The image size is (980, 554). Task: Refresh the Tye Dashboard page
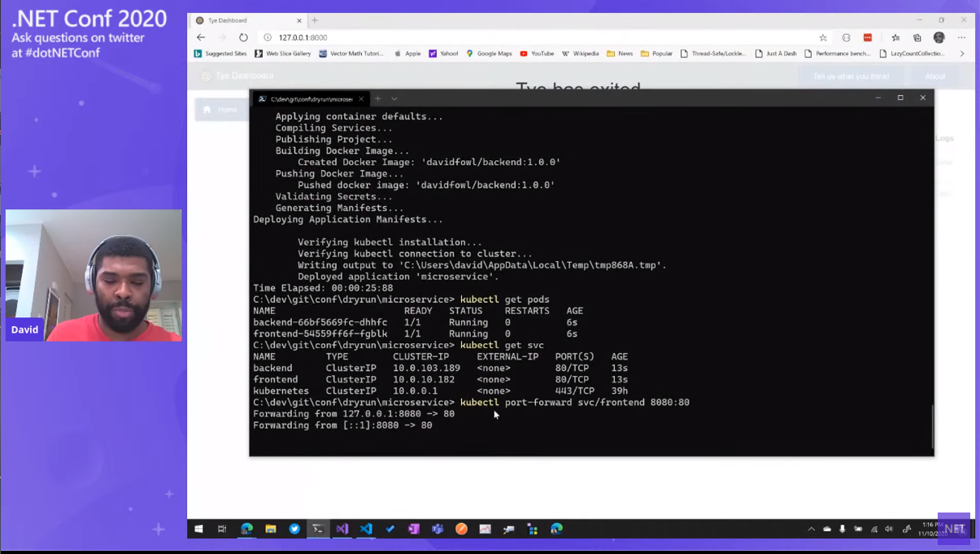click(243, 37)
